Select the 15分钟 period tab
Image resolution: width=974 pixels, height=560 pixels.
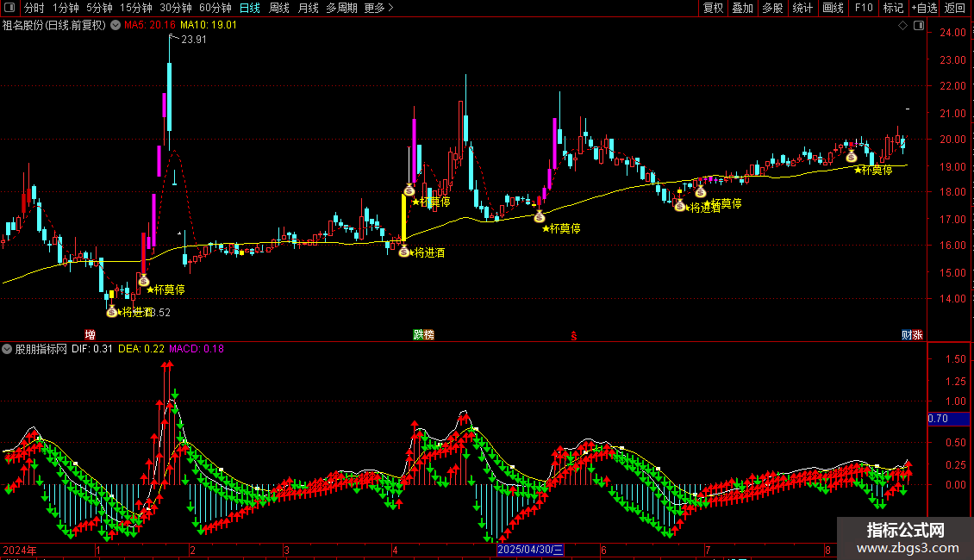tap(135, 8)
